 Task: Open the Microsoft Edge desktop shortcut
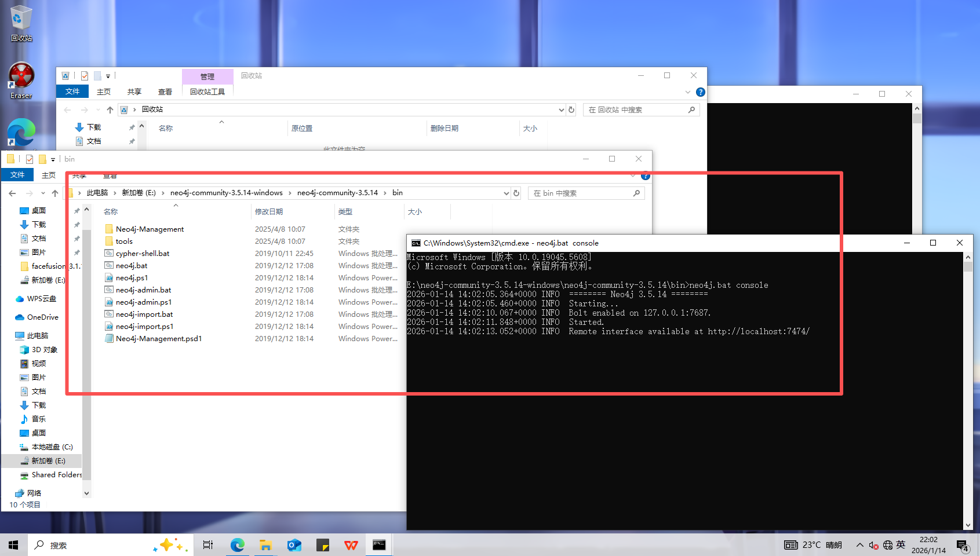[x=21, y=133]
